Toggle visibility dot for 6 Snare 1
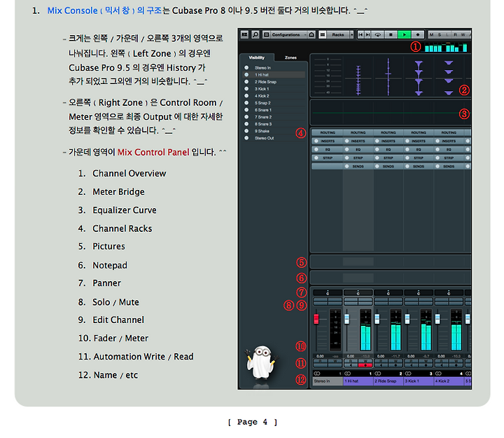 coord(246,110)
